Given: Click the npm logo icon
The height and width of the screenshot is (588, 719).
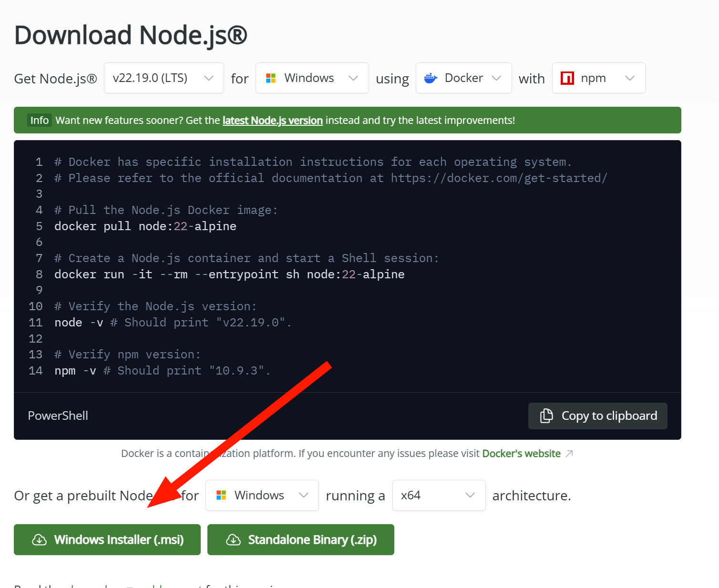Looking at the screenshot, I should click(x=567, y=78).
